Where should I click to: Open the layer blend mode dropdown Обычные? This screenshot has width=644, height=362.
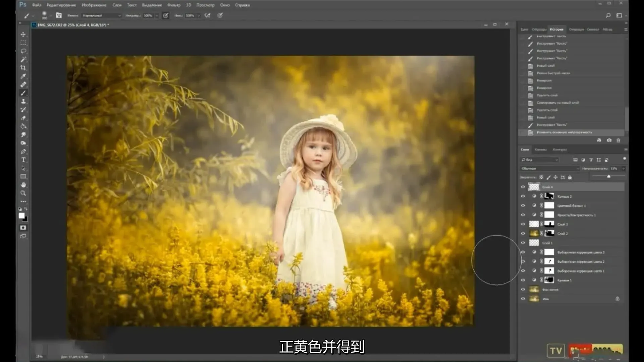click(x=549, y=169)
